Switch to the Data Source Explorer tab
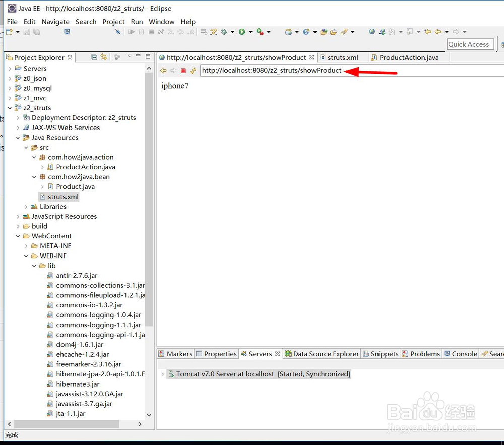The image size is (504, 445). tap(322, 354)
